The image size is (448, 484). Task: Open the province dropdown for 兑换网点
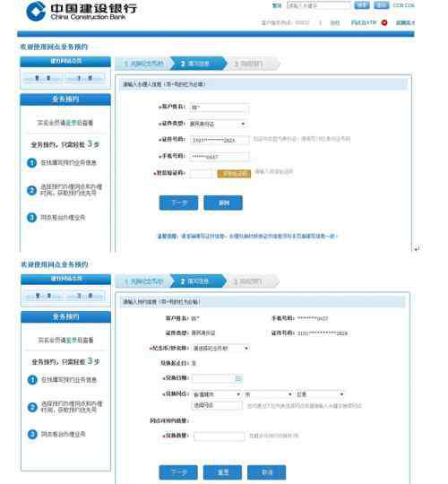217,394
